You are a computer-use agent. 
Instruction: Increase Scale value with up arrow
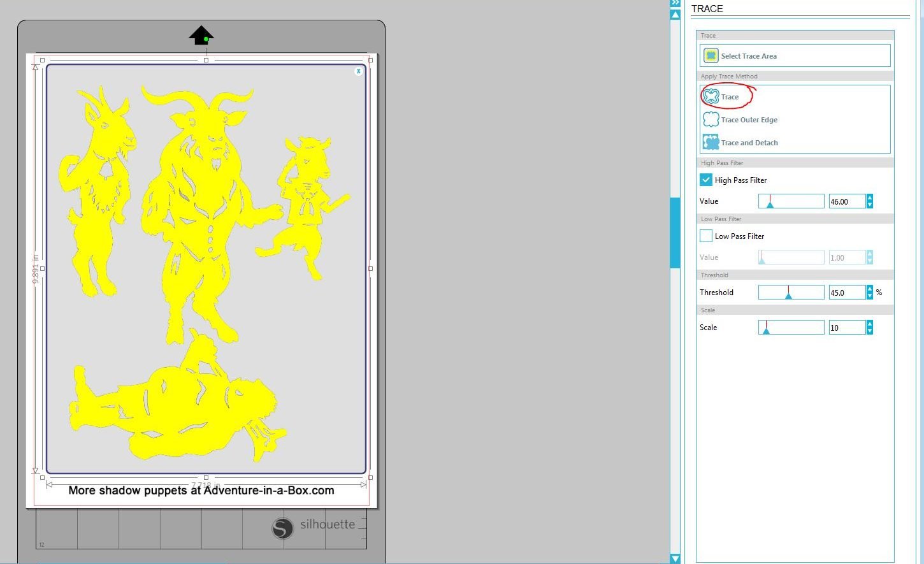click(870, 324)
